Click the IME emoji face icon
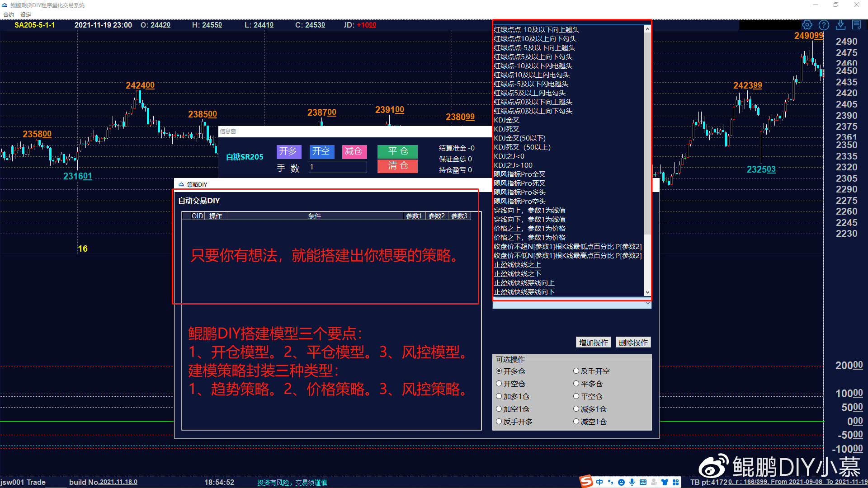This screenshot has width=868, height=488. pyautogui.click(x=621, y=482)
